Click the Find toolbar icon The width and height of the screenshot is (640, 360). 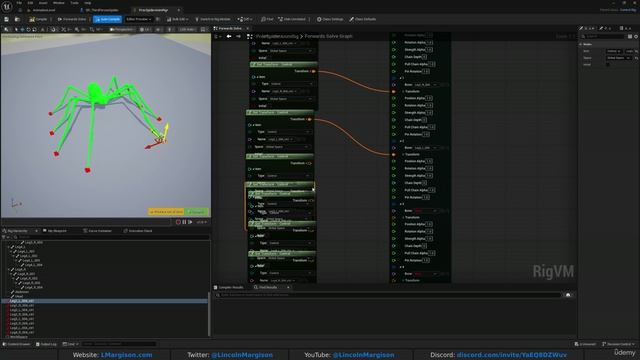coord(267,19)
